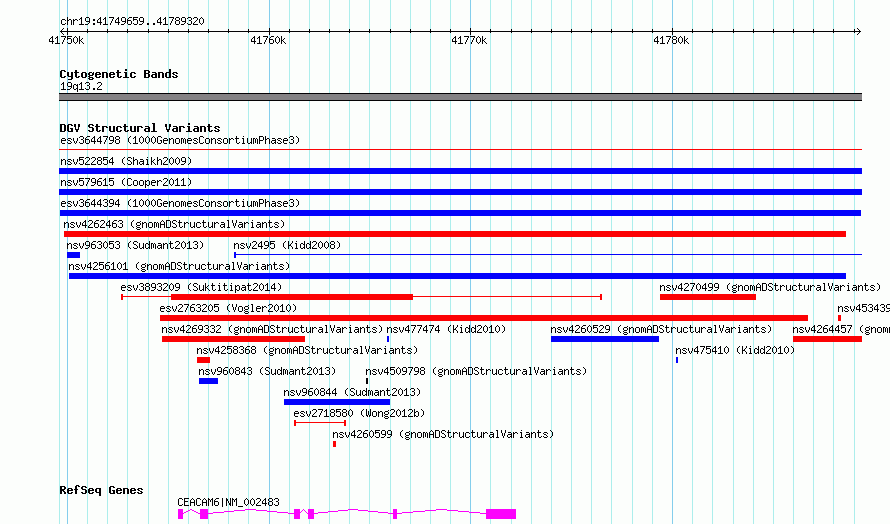The width and height of the screenshot is (890, 524).
Task: Open nsv4258368 gnomAD label
Action: pos(307,350)
